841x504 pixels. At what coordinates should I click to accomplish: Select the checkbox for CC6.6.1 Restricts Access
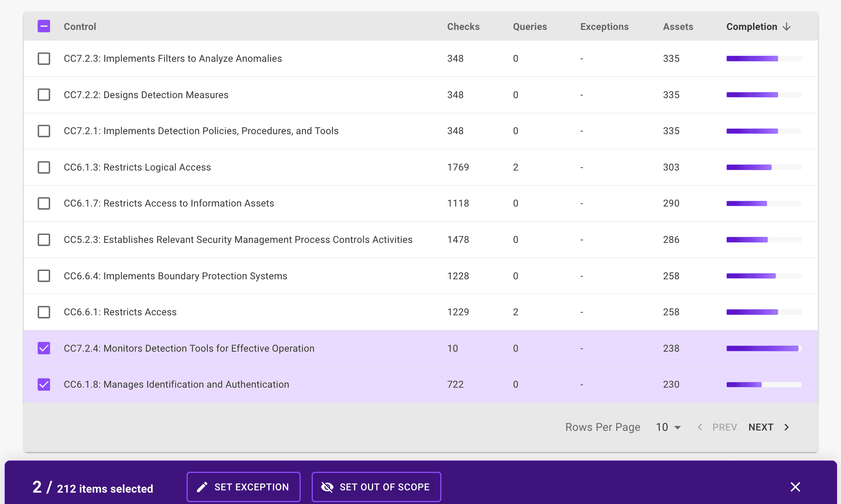[44, 312]
